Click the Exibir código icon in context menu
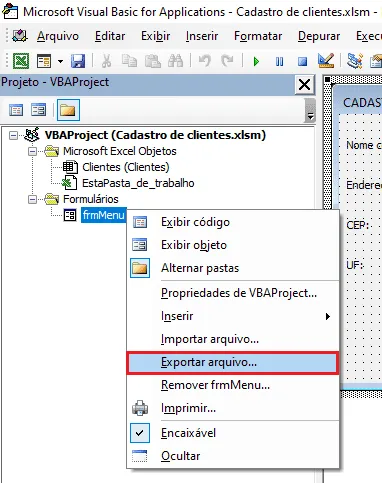The height and width of the screenshot is (483, 382). pyautogui.click(x=140, y=222)
